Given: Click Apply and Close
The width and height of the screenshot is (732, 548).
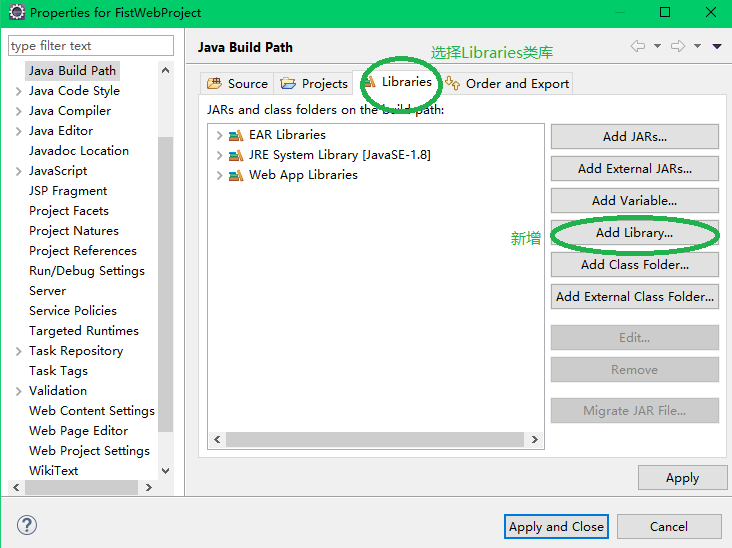Looking at the screenshot, I should tap(556, 527).
